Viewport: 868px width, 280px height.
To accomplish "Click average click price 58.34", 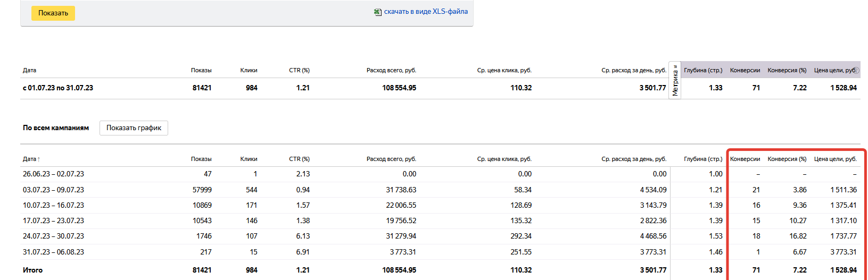I will tap(523, 190).
